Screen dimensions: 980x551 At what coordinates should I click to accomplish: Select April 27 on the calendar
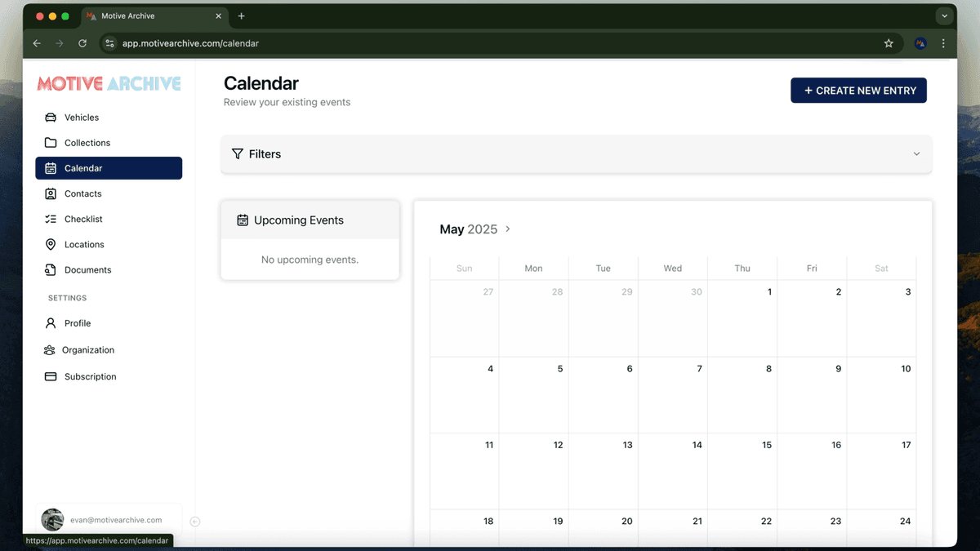click(465, 318)
